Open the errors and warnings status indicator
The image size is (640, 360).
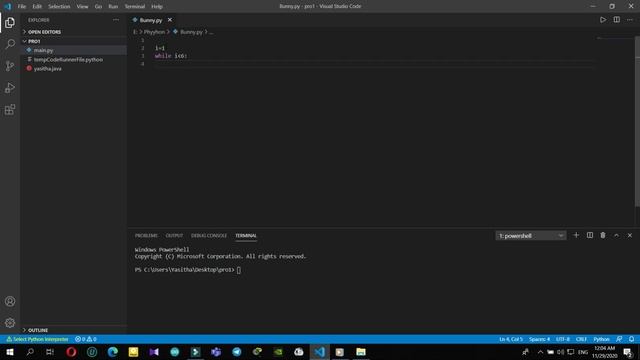point(86,339)
